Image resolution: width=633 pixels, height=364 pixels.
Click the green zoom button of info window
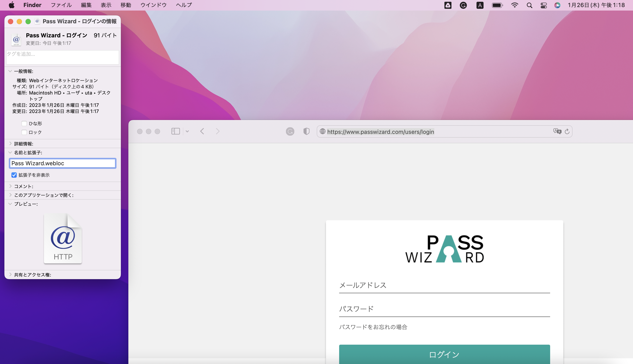click(x=28, y=22)
